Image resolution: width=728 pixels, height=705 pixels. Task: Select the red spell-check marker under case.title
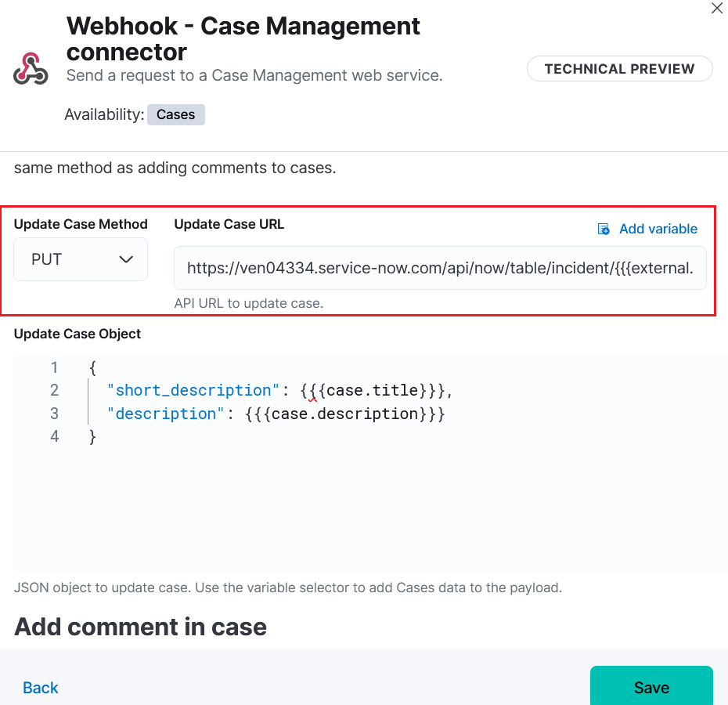(x=311, y=399)
